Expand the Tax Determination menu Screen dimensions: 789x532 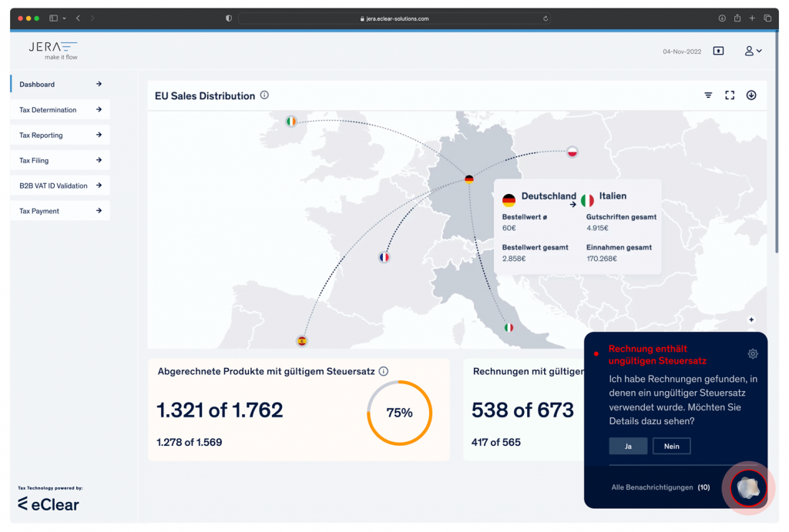coord(59,109)
